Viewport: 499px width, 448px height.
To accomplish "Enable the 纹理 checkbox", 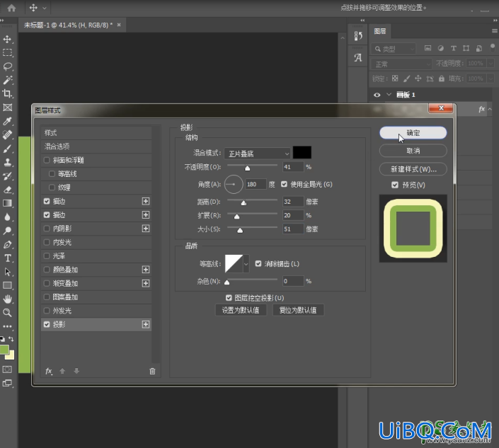I will (52, 188).
